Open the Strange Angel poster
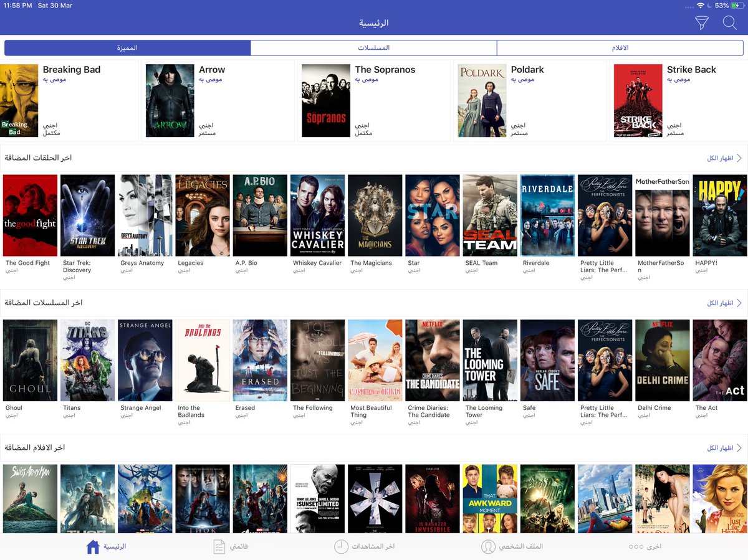 point(145,361)
